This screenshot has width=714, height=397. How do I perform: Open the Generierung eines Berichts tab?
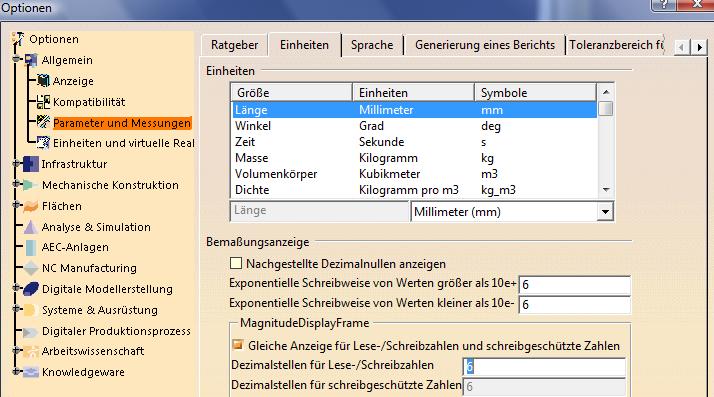tap(485, 45)
